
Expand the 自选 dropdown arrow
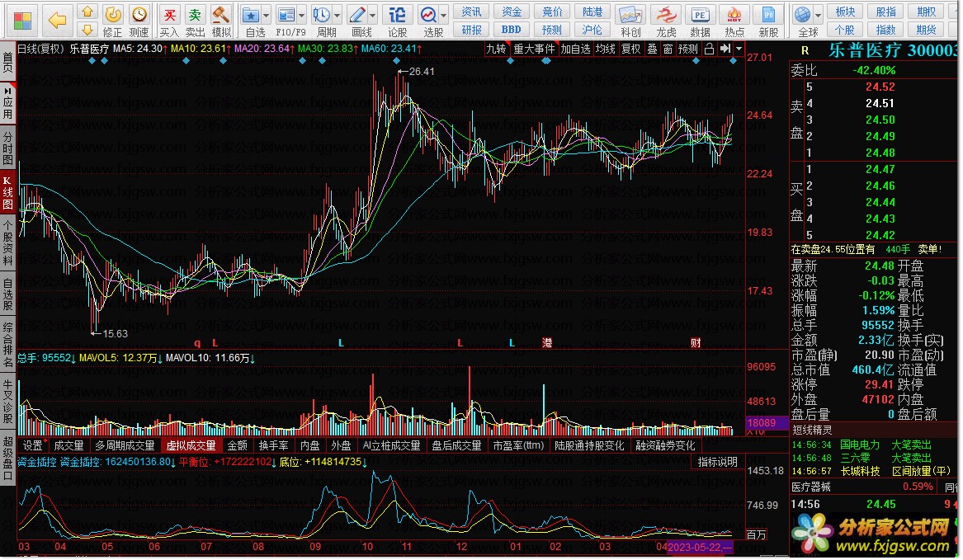point(266,16)
